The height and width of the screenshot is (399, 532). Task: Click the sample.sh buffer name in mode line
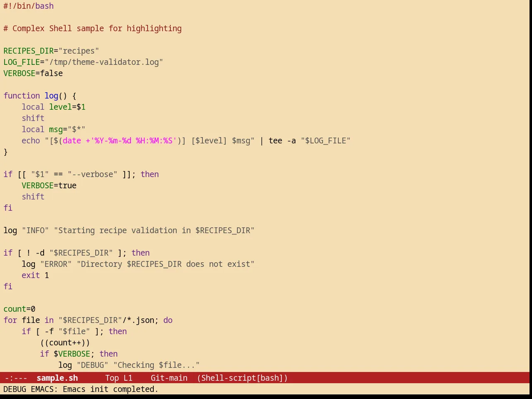57,378
